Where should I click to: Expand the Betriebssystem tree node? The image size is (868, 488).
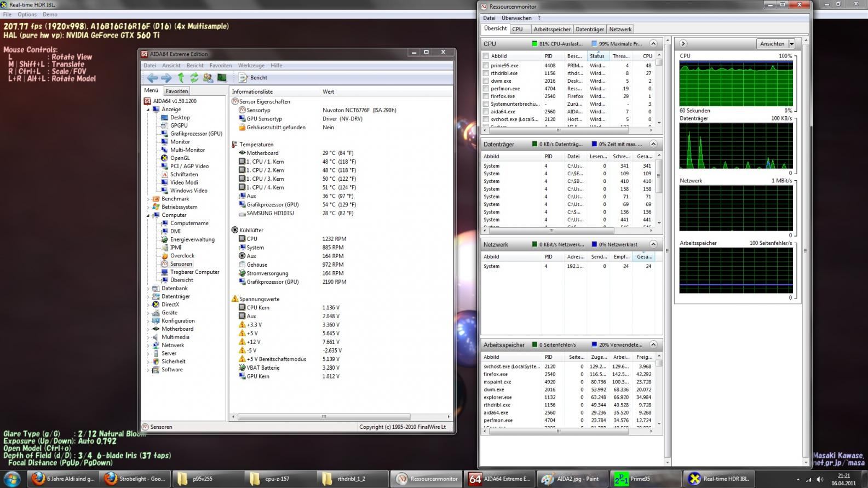[148, 207]
